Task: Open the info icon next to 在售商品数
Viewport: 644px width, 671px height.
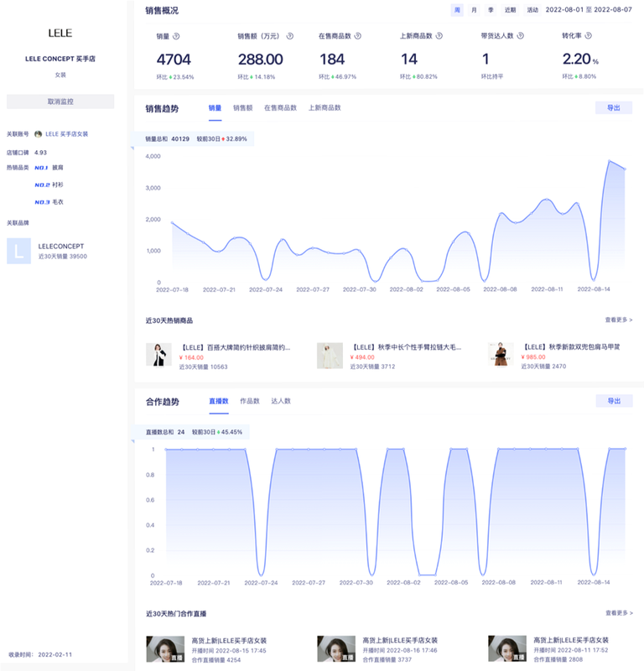Action: coord(358,36)
